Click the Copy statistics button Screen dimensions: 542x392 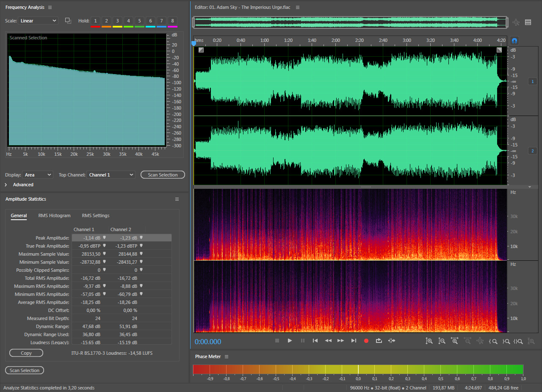click(26, 353)
